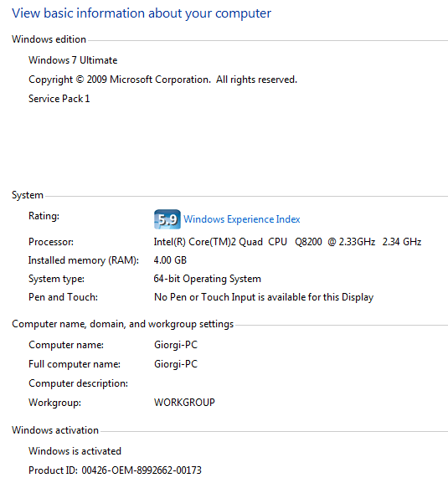Select the 'No Pen or Touch Input' message

pos(264,297)
